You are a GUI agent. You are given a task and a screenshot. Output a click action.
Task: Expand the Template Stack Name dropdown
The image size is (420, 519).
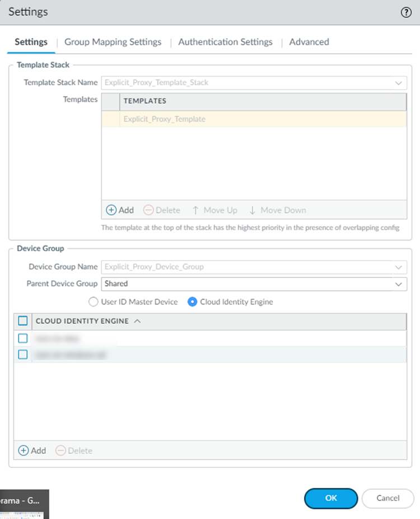click(399, 83)
